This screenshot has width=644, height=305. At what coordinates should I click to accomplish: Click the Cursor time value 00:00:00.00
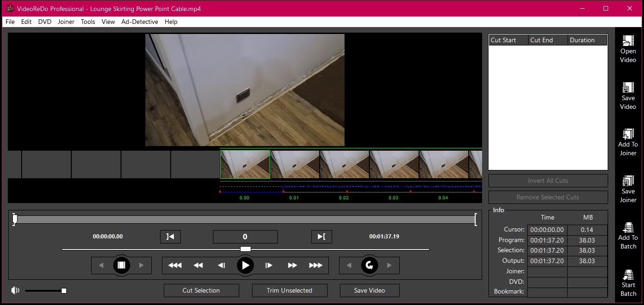(x=547, y=230)
